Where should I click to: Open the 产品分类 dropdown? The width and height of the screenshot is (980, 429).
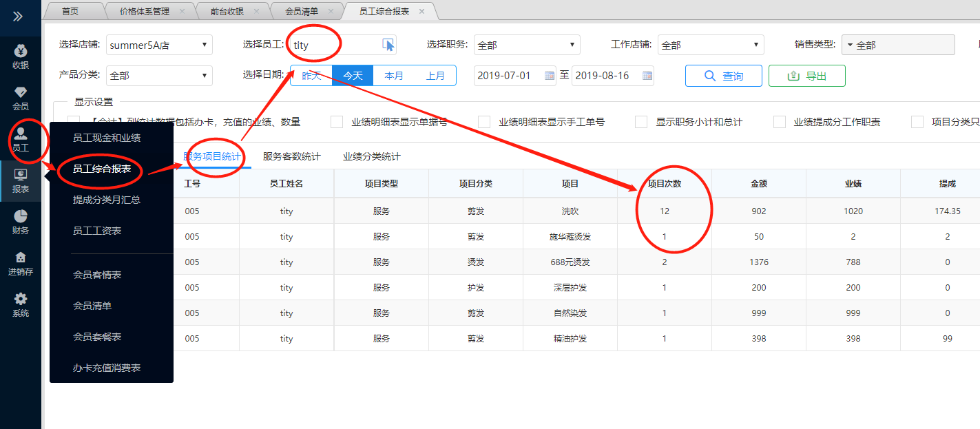click(x=159, y=76)
